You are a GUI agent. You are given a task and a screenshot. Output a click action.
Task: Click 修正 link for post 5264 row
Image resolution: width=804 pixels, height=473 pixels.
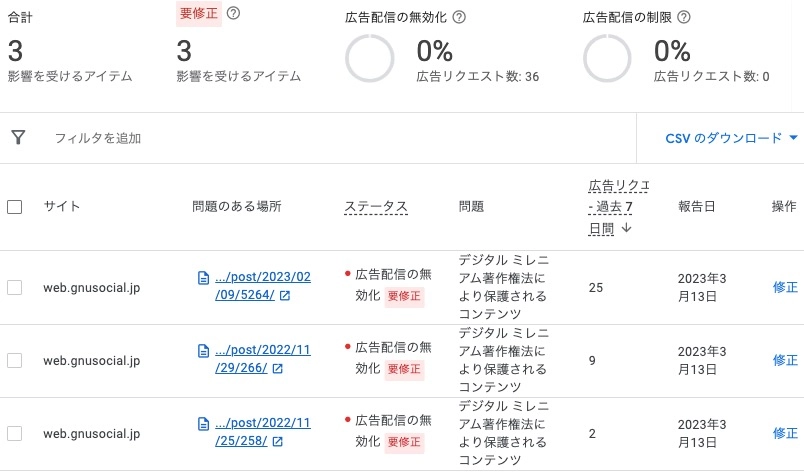click(x=785, y=288)
